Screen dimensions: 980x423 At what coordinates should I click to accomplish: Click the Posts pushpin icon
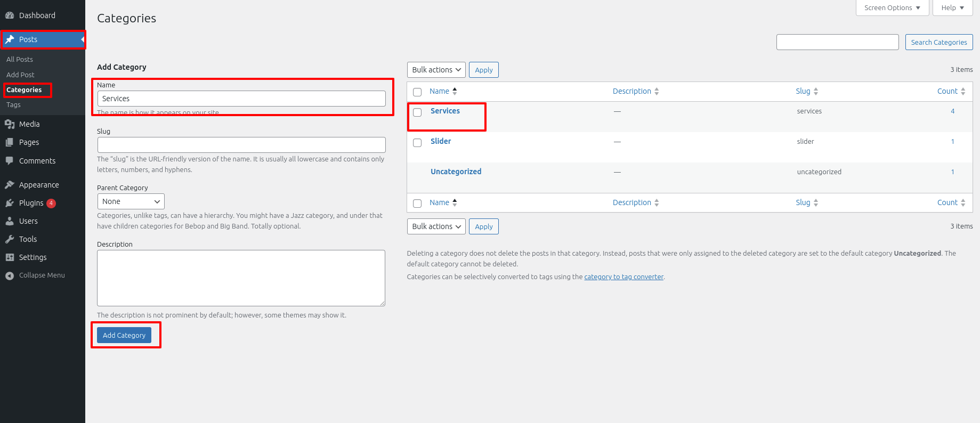[10, 39]
